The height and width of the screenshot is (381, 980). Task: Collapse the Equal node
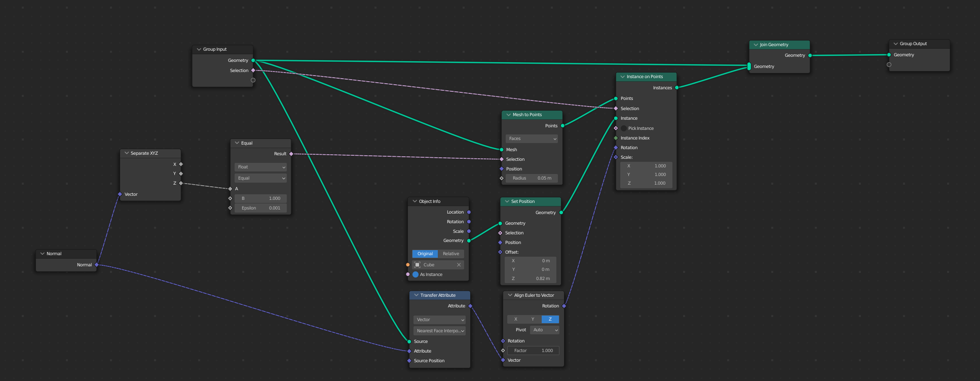[237, 143]
